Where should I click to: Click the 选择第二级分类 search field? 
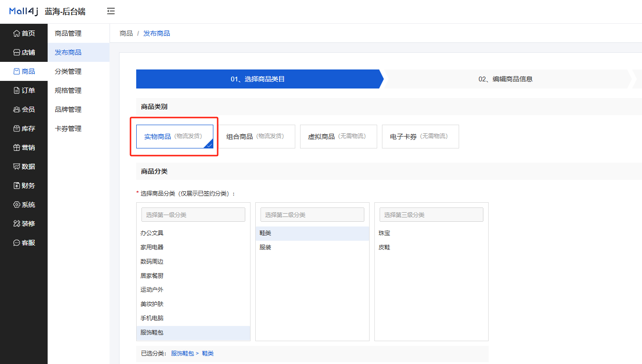pyautogui.click(x=312, y=215)
